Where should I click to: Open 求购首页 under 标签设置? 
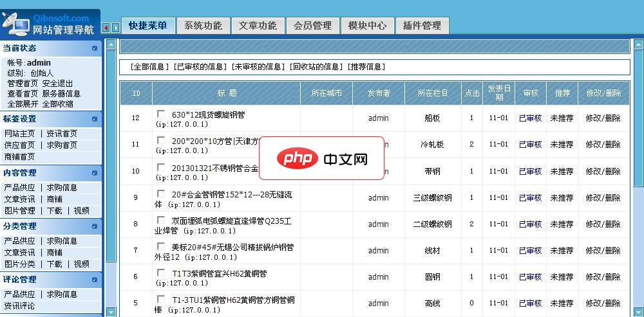62,145
